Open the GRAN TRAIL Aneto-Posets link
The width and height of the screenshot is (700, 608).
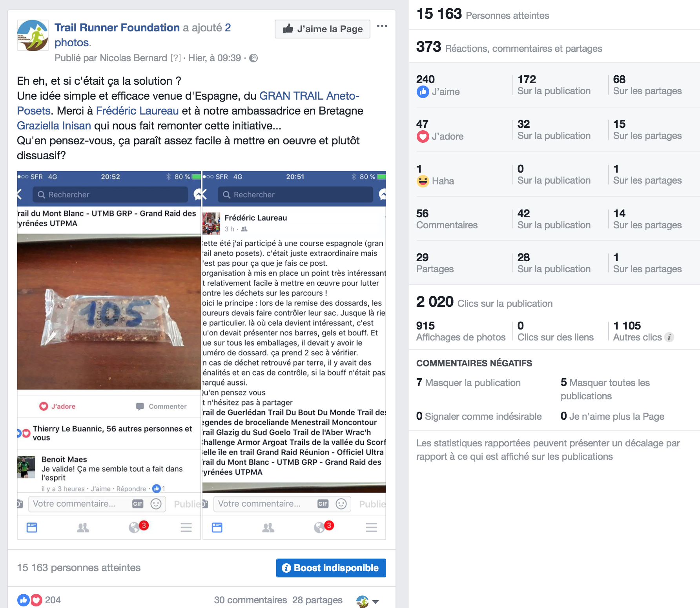click(309, 96)
